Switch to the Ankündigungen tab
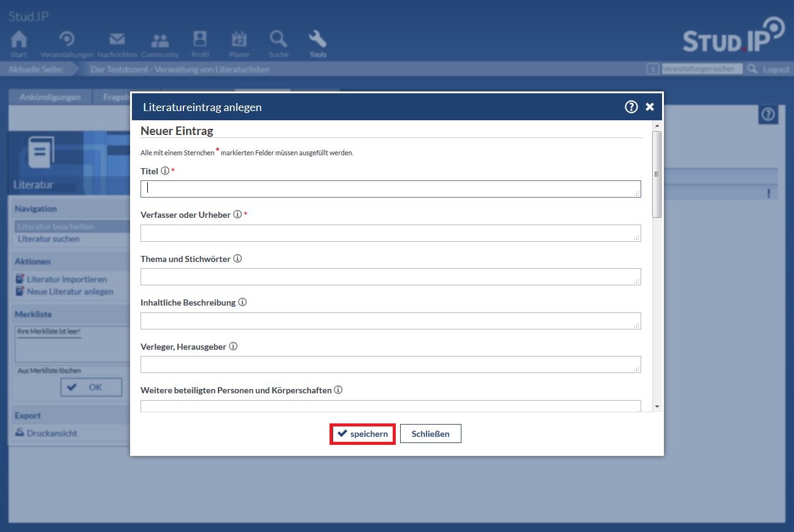The image size is (794, 532). click(x=50, y=97)
